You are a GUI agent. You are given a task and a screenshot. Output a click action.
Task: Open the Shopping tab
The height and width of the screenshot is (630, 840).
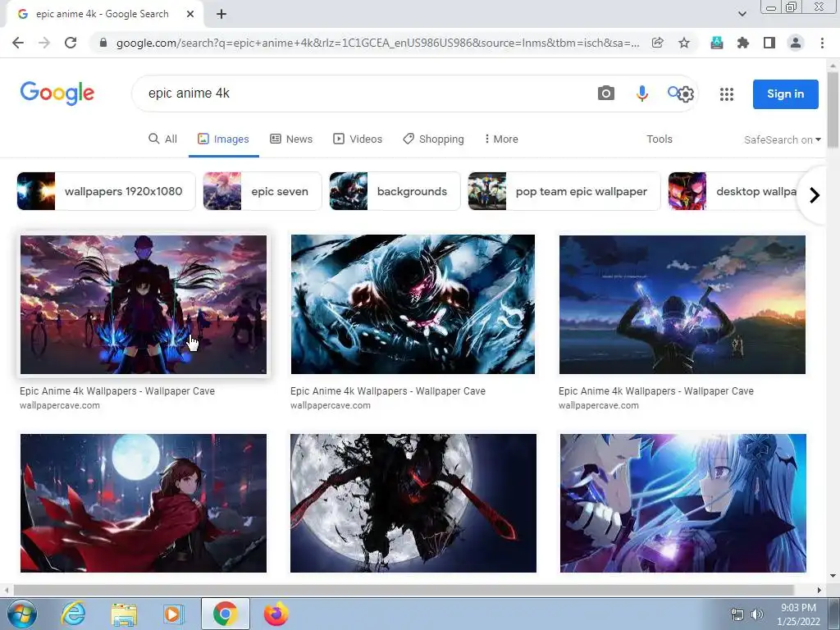click(433, 139)
